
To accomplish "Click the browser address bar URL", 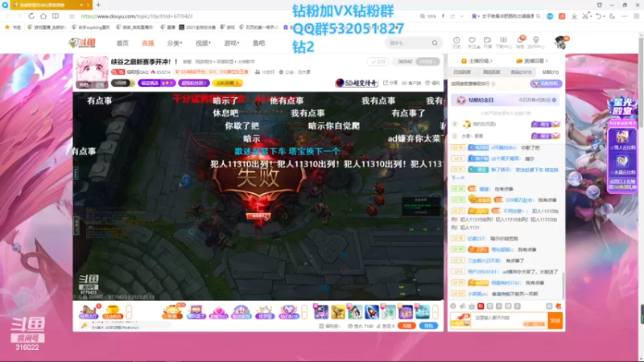I will [x=137, y=16].
